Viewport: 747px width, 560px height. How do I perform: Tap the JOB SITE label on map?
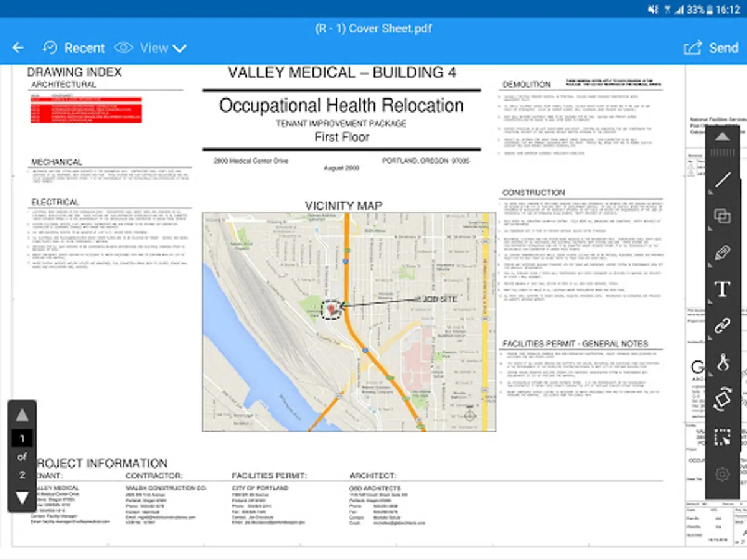tap(438, 300)
